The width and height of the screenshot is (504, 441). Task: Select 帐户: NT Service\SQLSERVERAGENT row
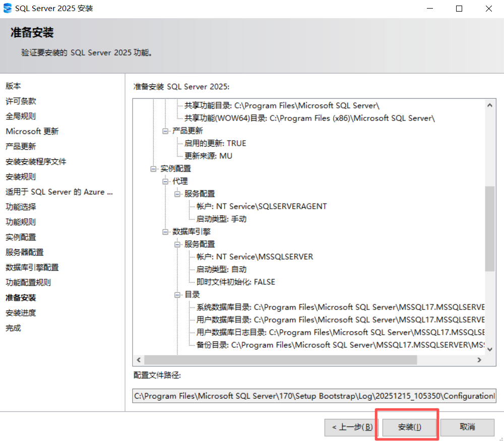click(261, 206)
